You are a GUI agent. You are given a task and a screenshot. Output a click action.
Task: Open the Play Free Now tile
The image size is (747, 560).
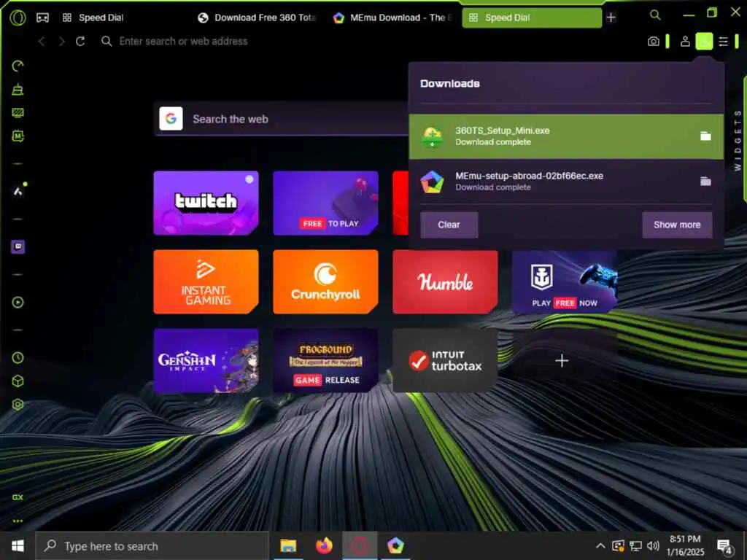coord(565,282)
